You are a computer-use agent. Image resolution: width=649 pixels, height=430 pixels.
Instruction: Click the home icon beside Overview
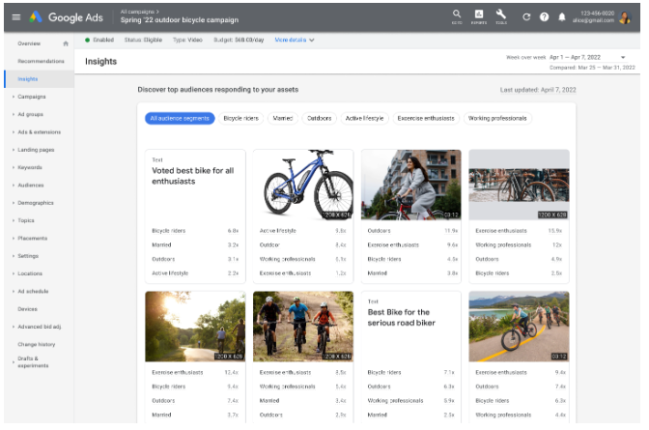click(66, 44)
